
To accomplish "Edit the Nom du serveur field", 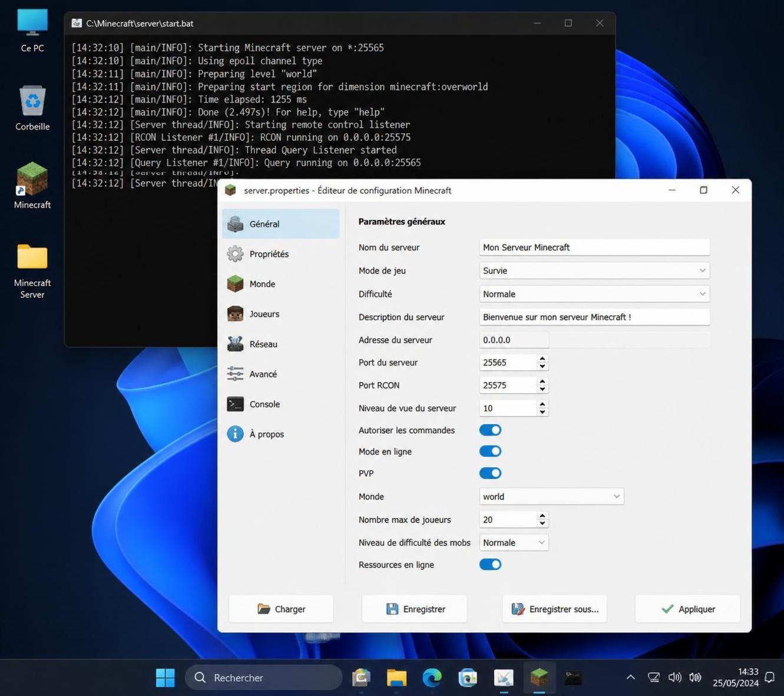I will point(594,248).
